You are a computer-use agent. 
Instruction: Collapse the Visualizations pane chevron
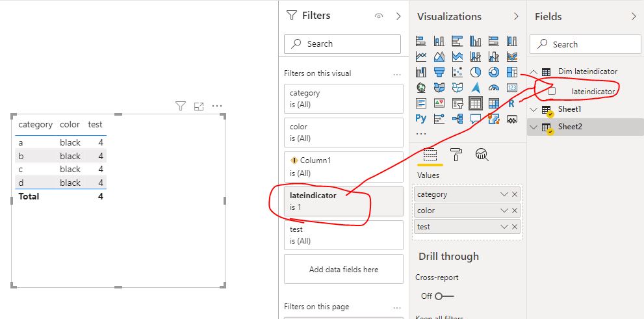tap(516, 16)
